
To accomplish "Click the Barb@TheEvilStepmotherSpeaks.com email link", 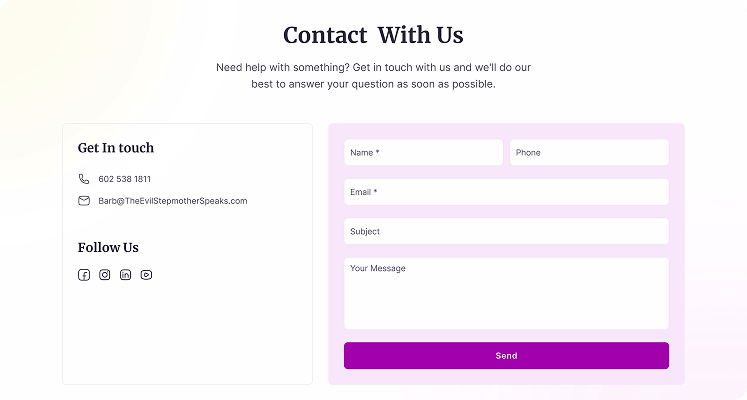I will pos(172,201).
